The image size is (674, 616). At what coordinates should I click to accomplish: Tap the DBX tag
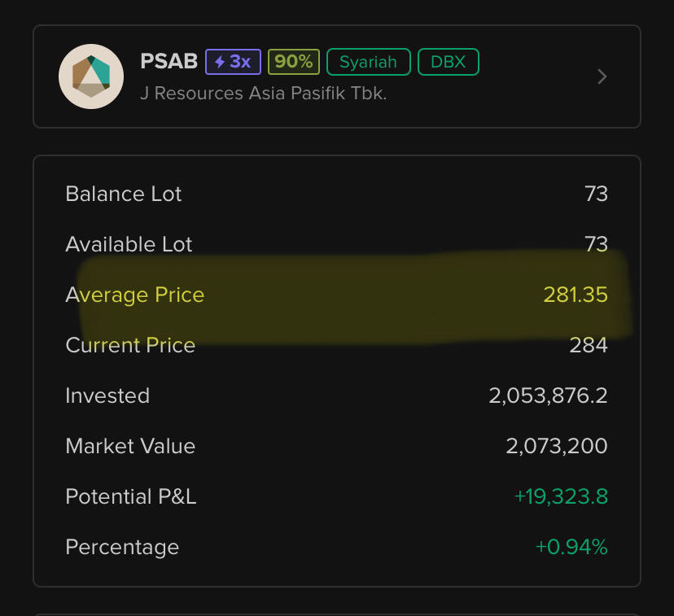click(x=449, y=62)
